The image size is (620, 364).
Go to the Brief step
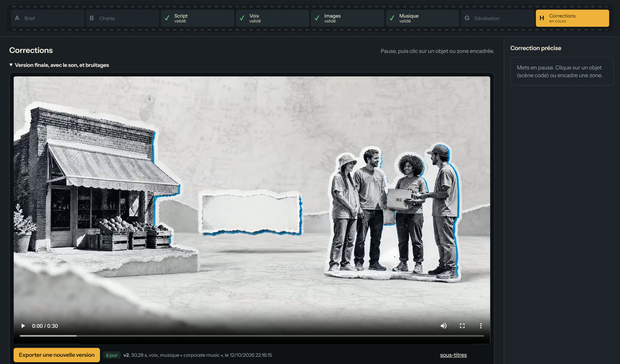(x=48, y=18)
